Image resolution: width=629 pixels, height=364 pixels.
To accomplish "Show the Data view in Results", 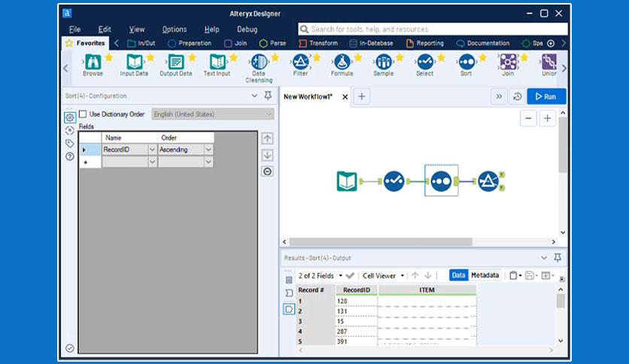I will 458,275.
